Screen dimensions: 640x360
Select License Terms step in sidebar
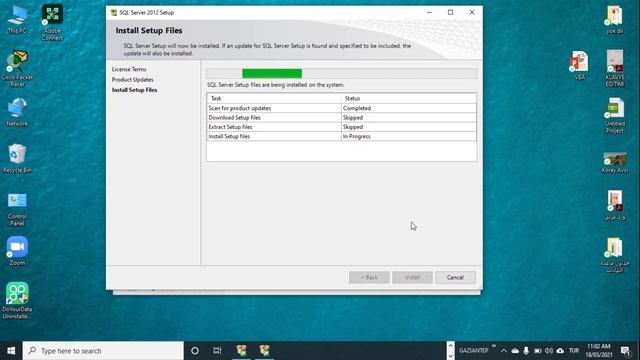129,69
